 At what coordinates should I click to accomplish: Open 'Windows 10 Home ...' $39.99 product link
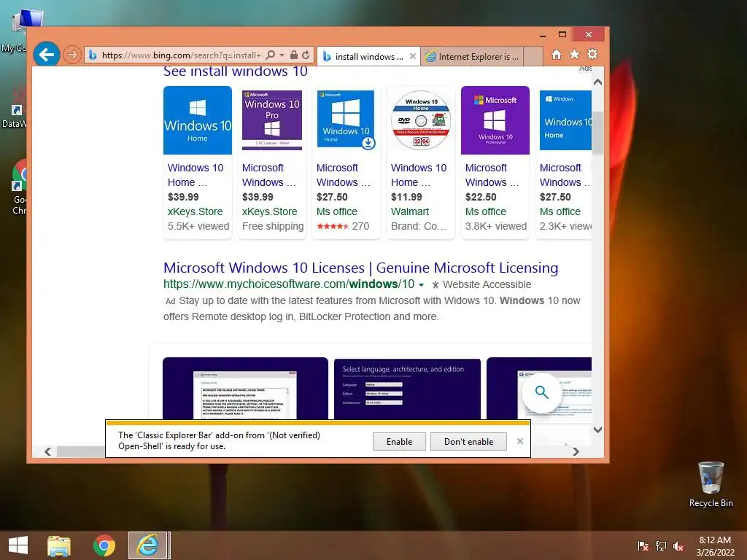[196, 175]
